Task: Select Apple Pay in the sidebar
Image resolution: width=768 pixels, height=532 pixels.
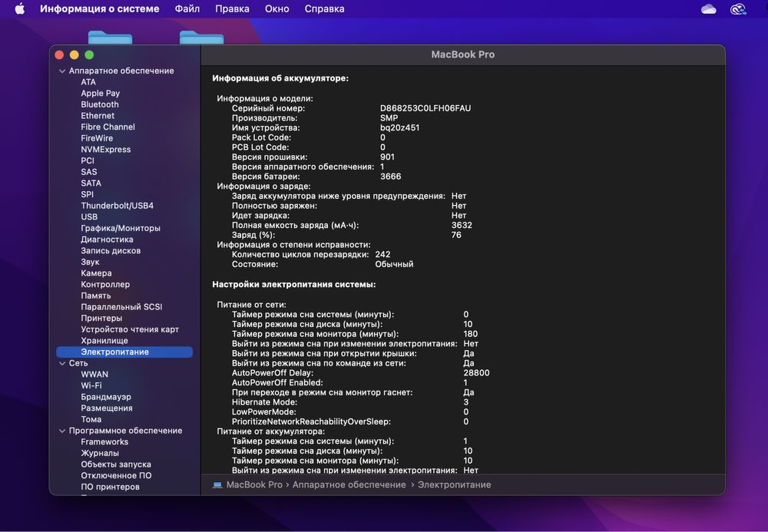Action: coord(101,94)
